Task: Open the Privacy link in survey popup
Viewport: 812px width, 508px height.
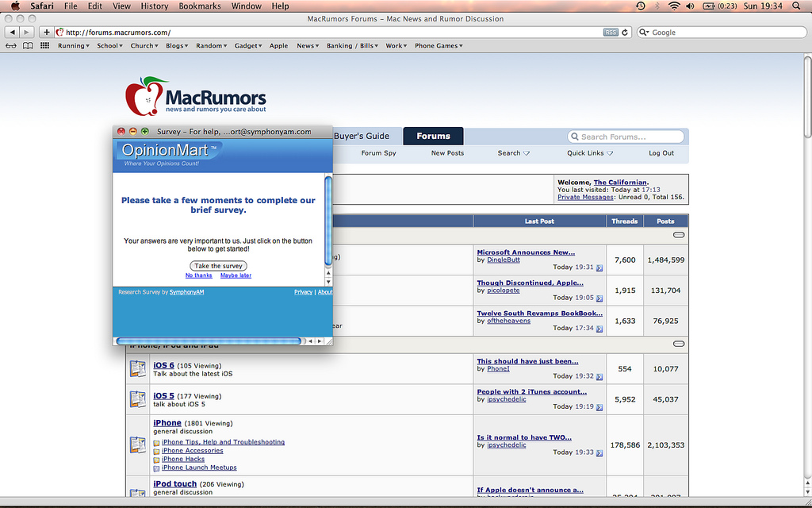Action: coord(303,292)
